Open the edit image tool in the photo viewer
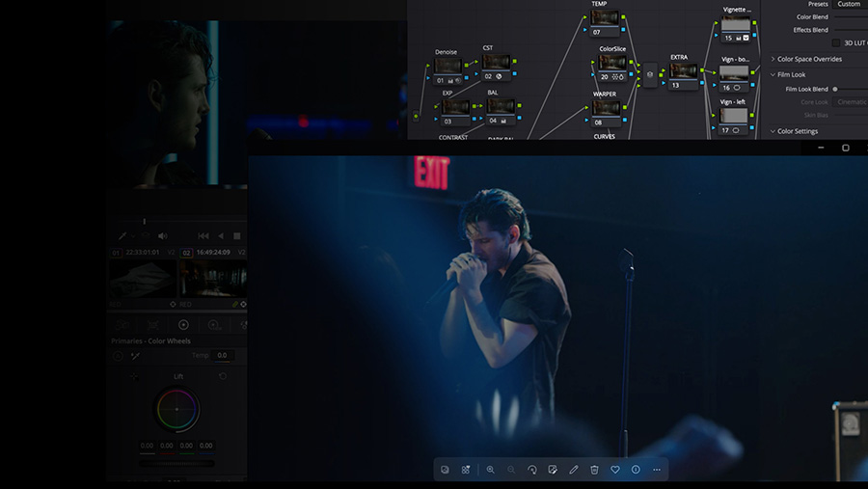Image resolution: width=868 pixels, height=489 pixels. point(553,470)
